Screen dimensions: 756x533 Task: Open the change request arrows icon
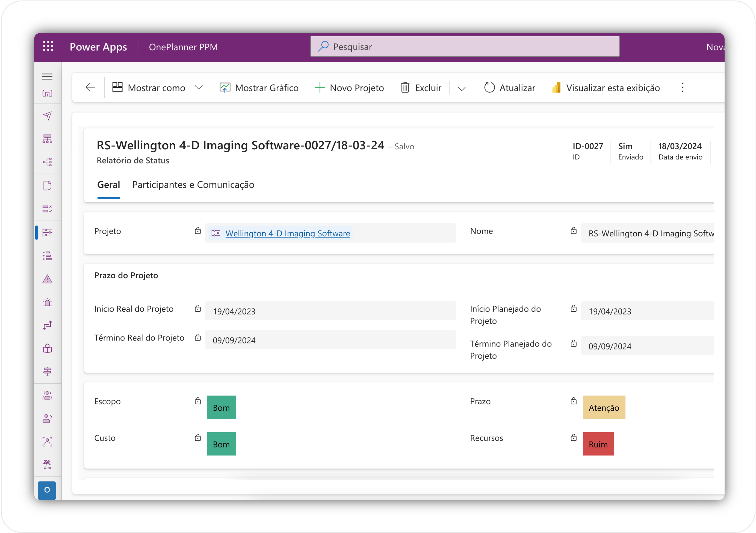[x=47, y=325]
